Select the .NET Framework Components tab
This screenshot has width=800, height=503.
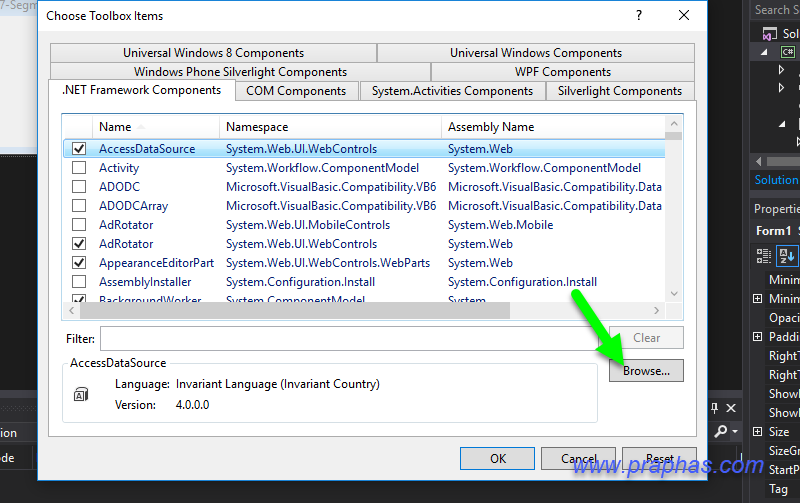(x=141, y=90)
